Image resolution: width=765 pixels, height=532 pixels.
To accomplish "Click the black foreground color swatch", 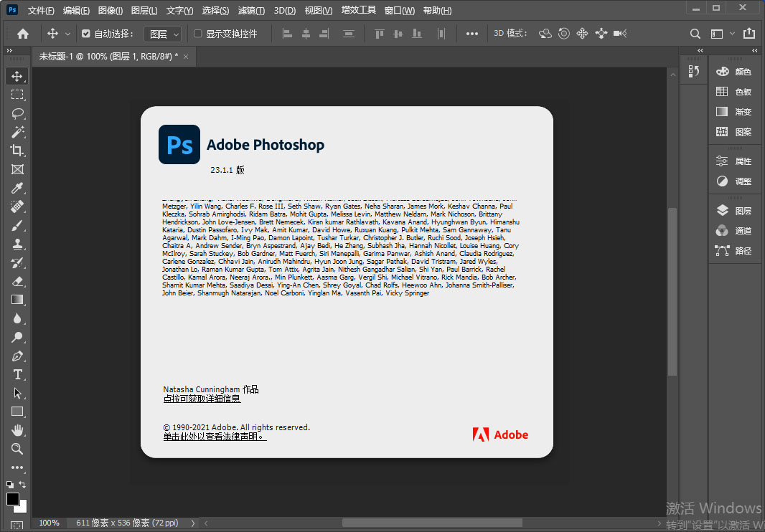I will coord(12,498).
